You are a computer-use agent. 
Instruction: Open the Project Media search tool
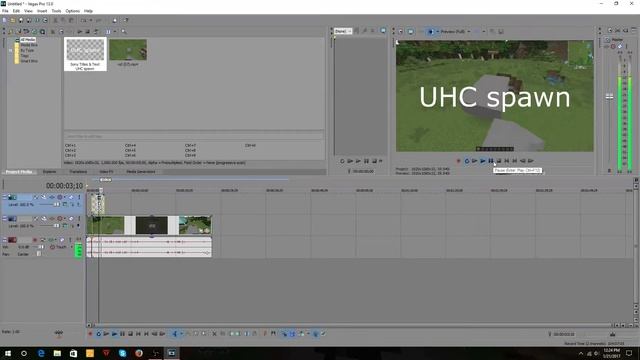pos(123,31)
